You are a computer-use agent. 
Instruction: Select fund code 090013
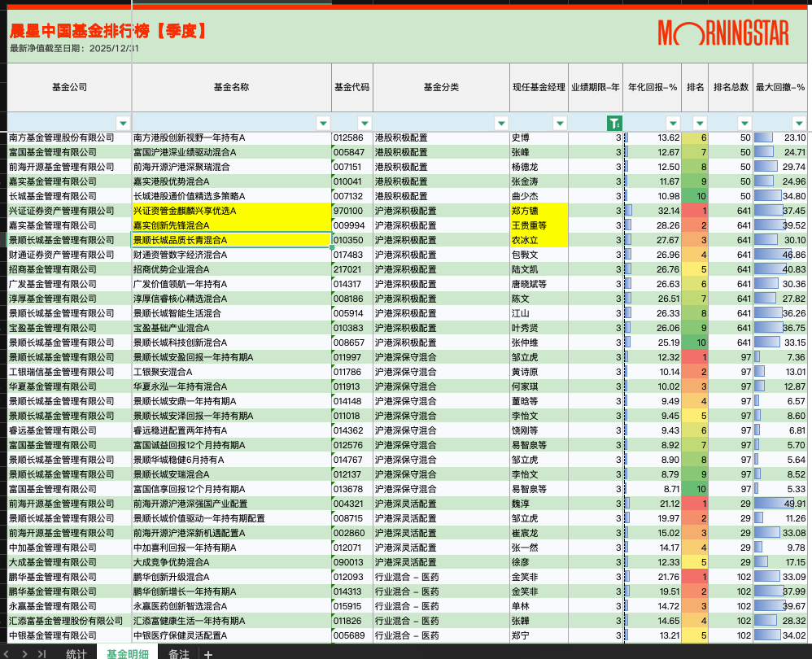[x=352, y=562]
